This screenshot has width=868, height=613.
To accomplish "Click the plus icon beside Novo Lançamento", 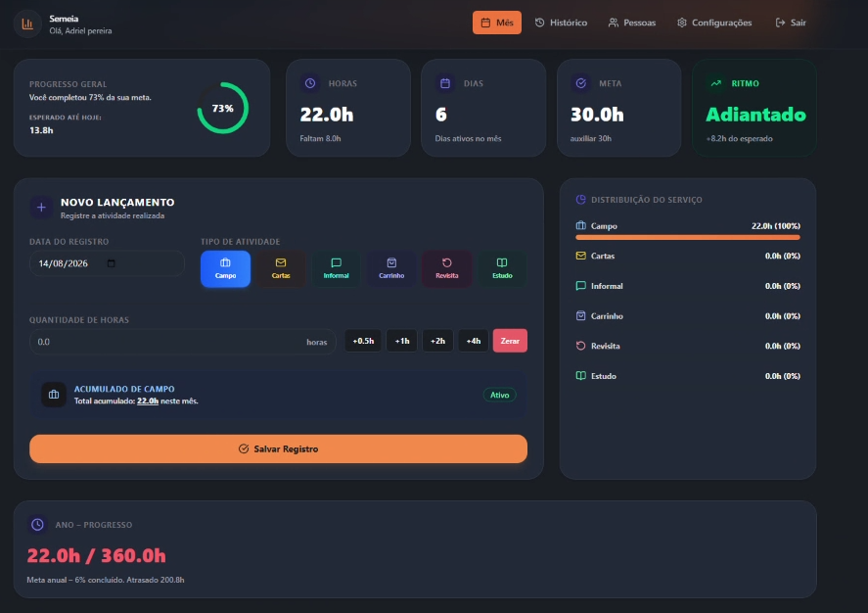I will [41, 208].
